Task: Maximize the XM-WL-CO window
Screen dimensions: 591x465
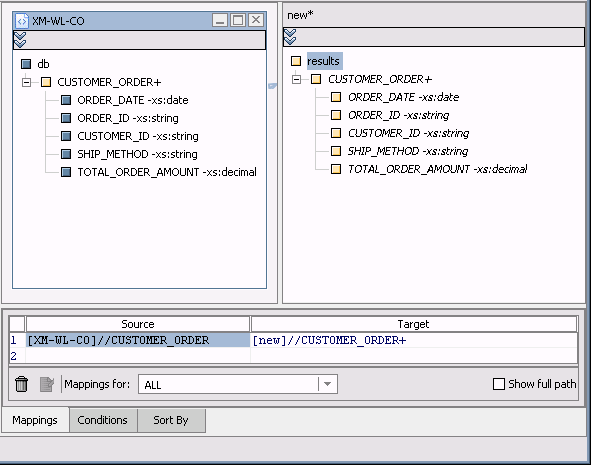Action: tap(238, 20)
